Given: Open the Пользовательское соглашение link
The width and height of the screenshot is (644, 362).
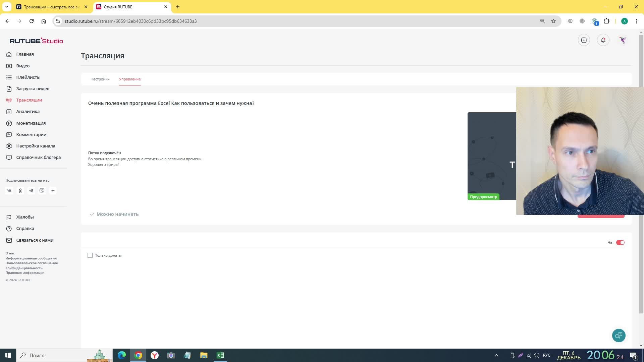Looking at the screenshot, I should tap(32, 263).
